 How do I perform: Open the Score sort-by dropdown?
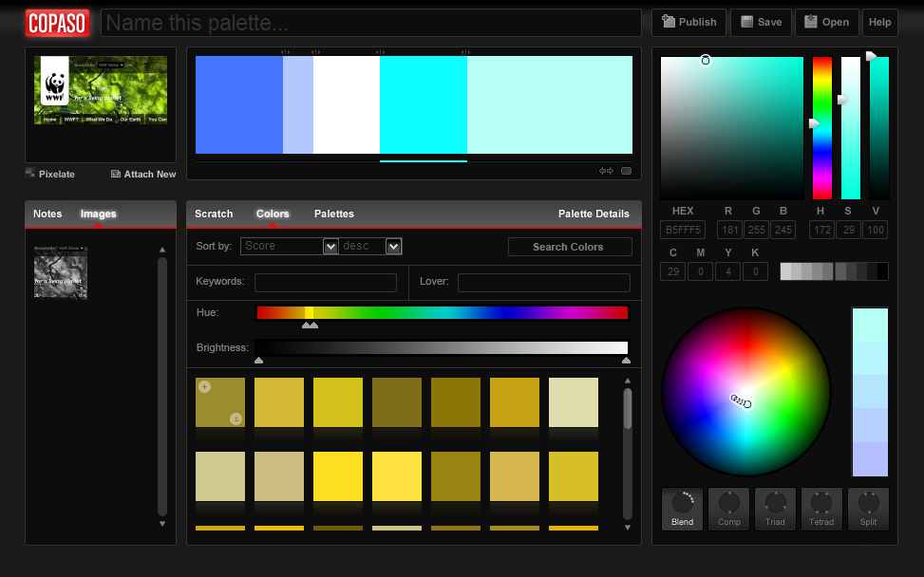tap(289, 247)
